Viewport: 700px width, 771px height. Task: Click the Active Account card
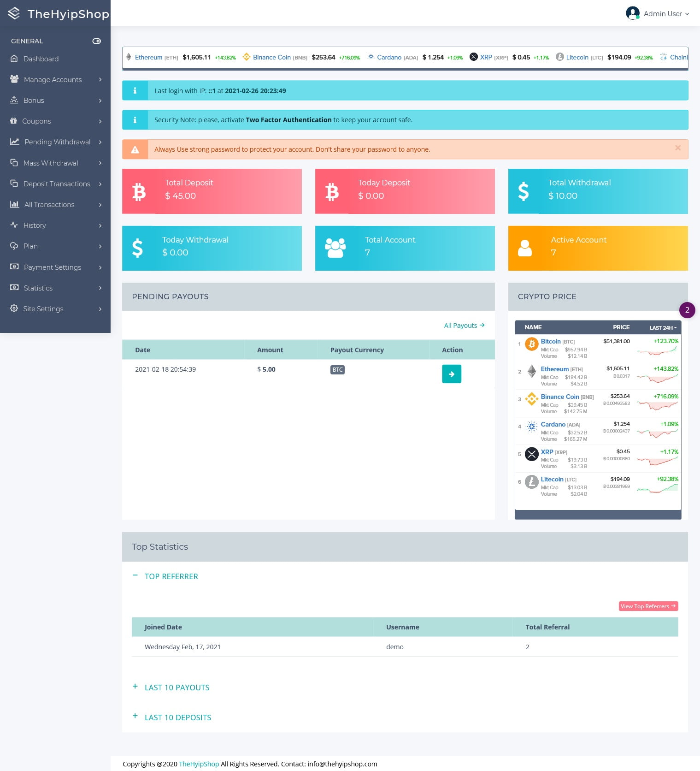point(598,249)
